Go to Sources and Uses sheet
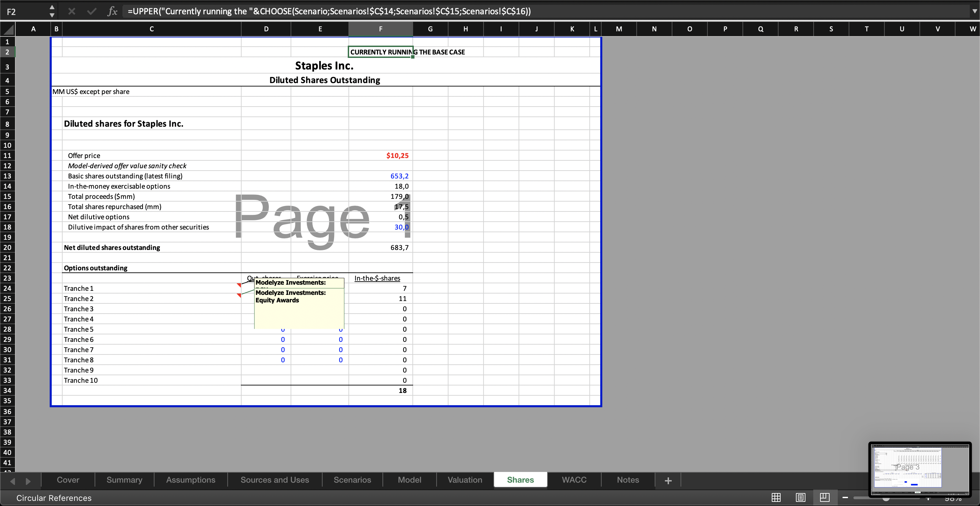This screenshot has width=980, height=506. 275,480
